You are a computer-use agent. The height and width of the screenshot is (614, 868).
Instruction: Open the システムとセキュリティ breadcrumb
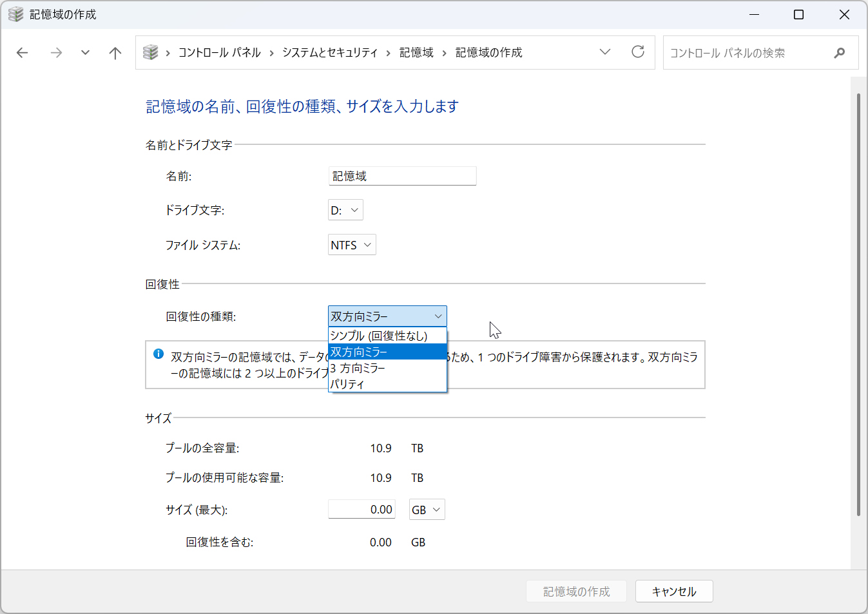click(330, 53)
